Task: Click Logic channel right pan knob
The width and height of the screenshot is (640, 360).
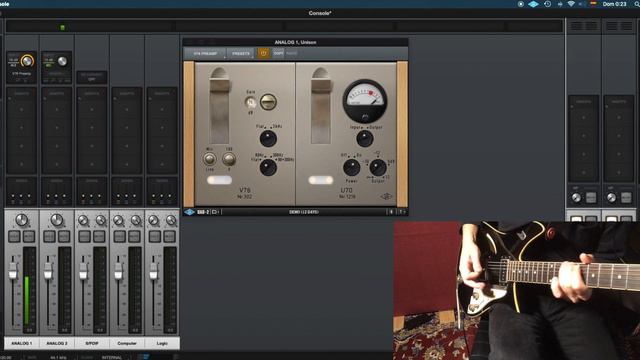Action: pyautogui.click(x=171, y=221)
